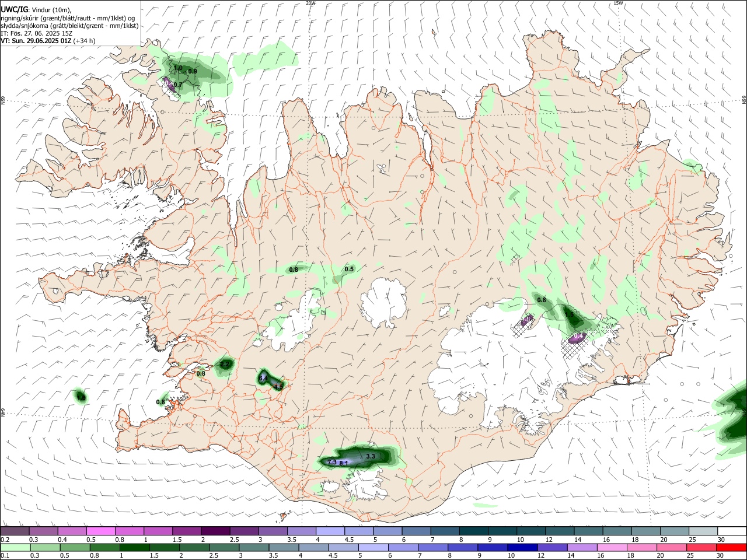Click the 'IT: Fös. 27. 06. 2025 15Z' line

pos(36,33)
